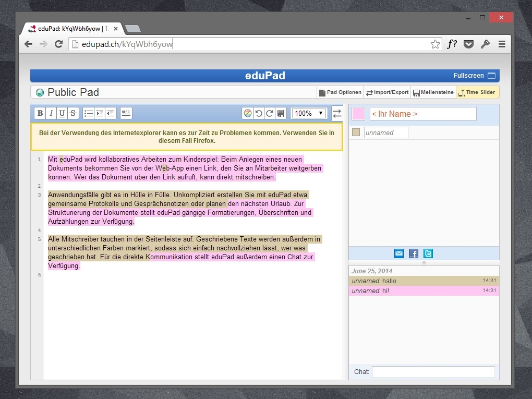The height and width of the screenshot is (399, 532).
Task: Open the Time Slider
Action: 477,92
